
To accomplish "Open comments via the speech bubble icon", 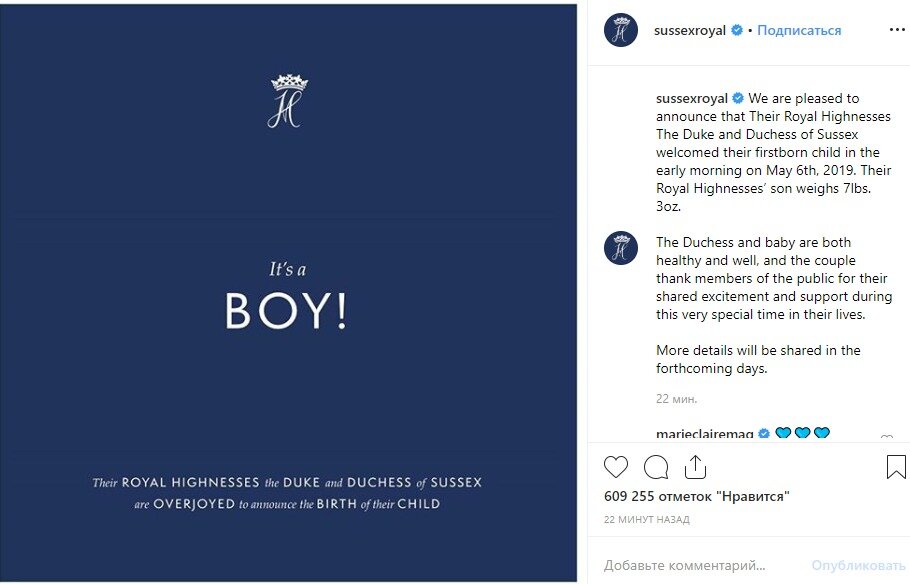I will click(x=656, y=467).
